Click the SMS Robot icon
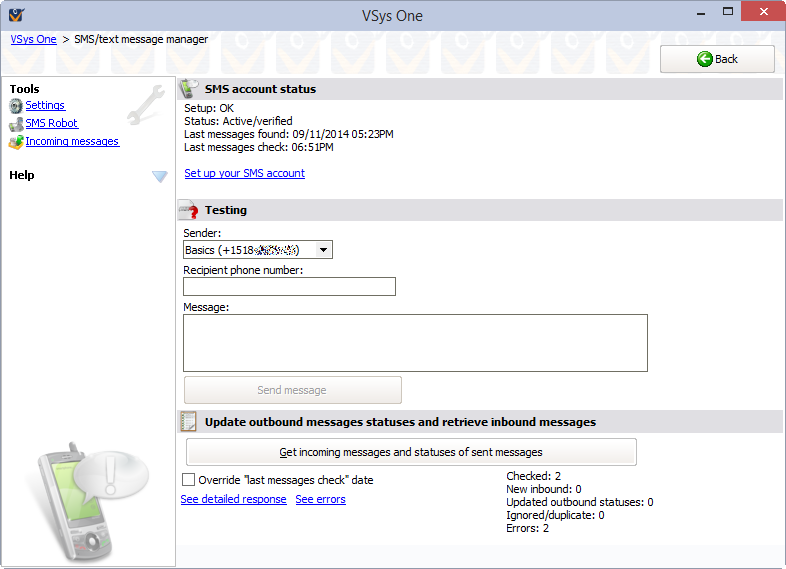This screenshot has height=569, width=786. (x=16, y=124)
